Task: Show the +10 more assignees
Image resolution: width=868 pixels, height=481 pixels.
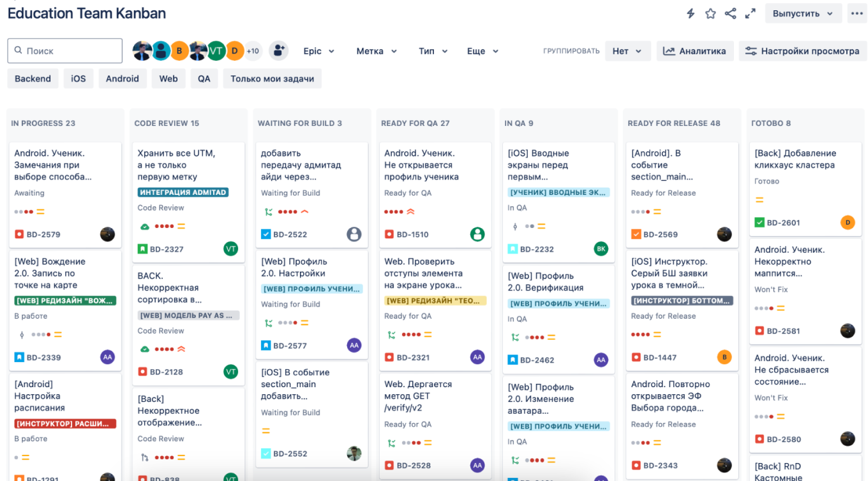Action: pyautogui.click(x=253, y=51)
